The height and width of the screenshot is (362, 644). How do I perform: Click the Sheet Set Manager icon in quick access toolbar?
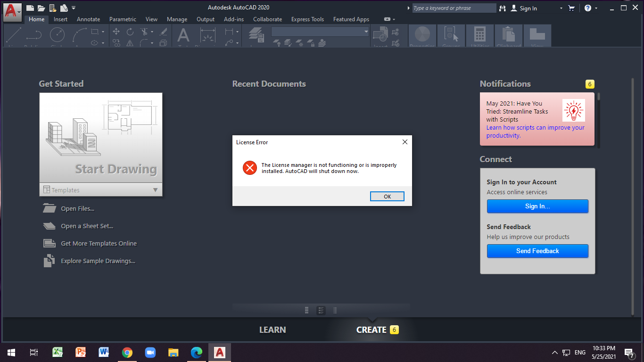[64, 8]
